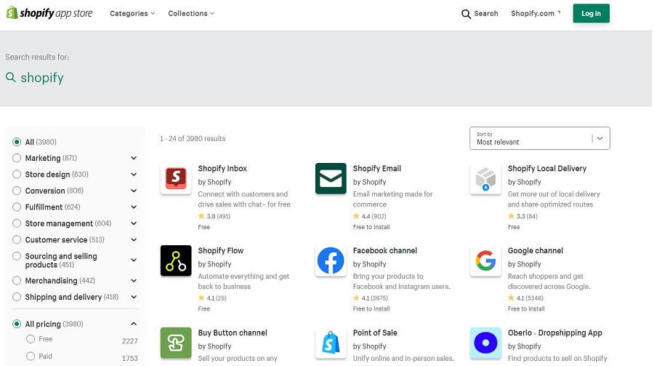Open the Google channel logo icon
This screenshot has width=654, height=366.
pos(485,261)
